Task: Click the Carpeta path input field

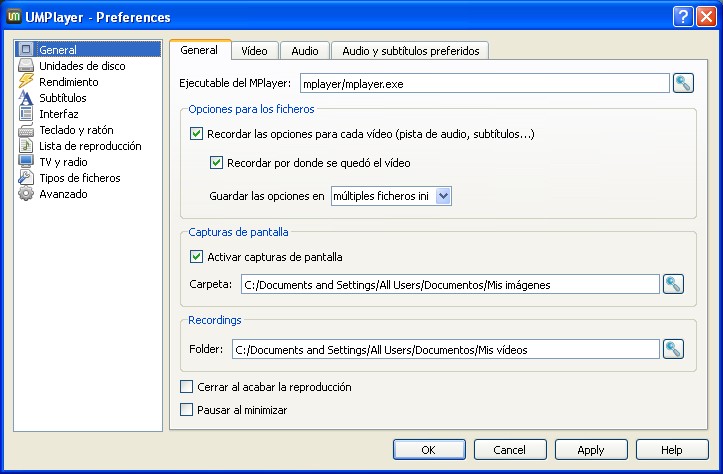Action: coord(450,284)
